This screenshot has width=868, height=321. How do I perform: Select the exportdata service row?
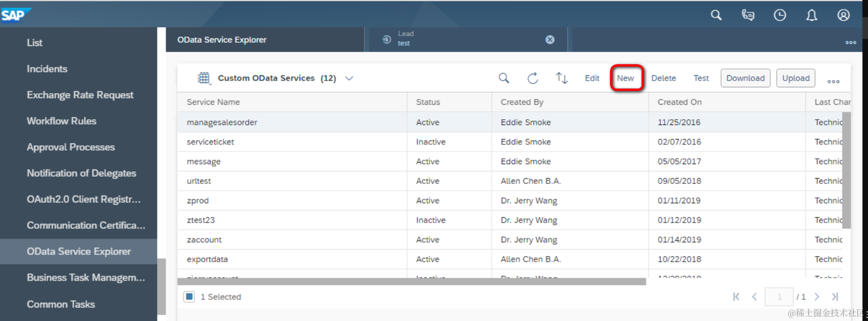[x=510, y=259]
